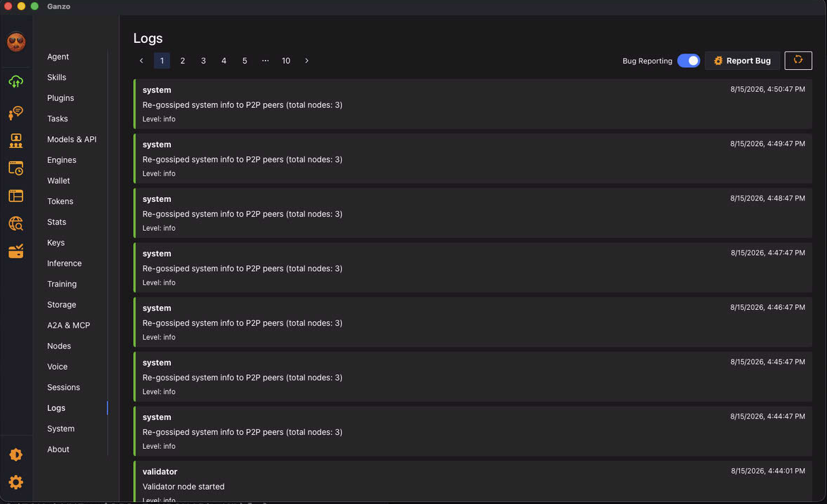Click the log entry timestamped 4:46:47 PM
Viewport: 827px width, 504px height.
[x=472, y=322]
